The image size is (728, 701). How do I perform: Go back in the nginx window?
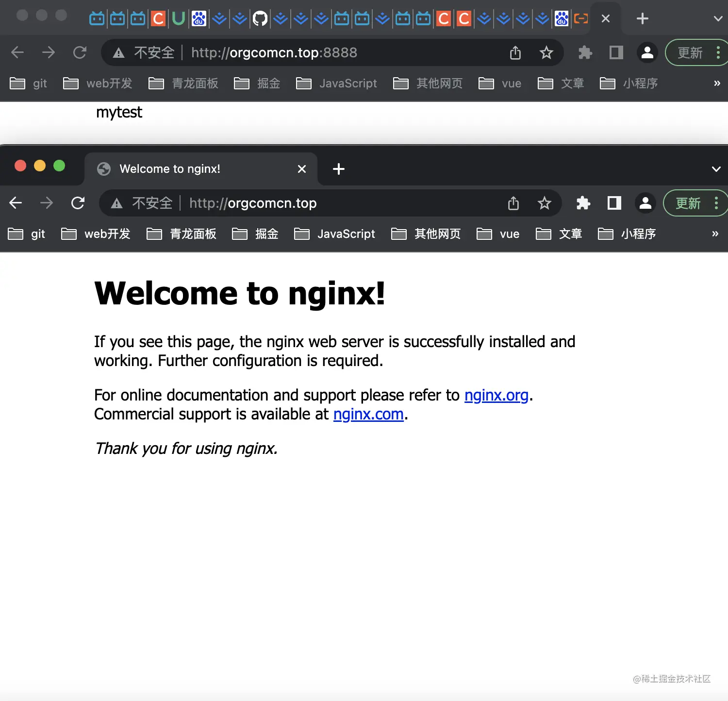16,203
